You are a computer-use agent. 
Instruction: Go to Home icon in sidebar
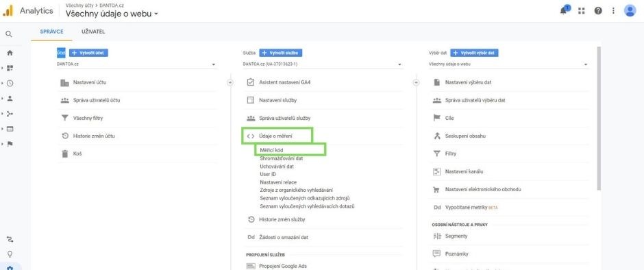10,53
